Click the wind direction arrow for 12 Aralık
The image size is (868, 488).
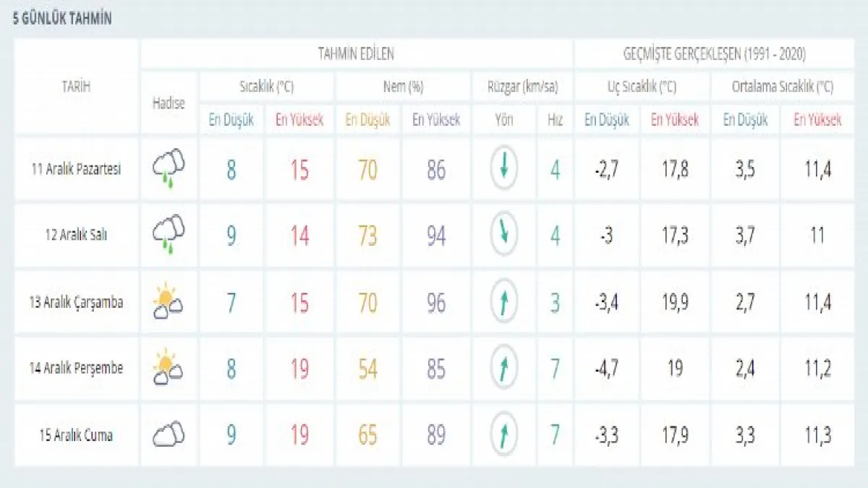pyautogui.click(x=503, y=235)
